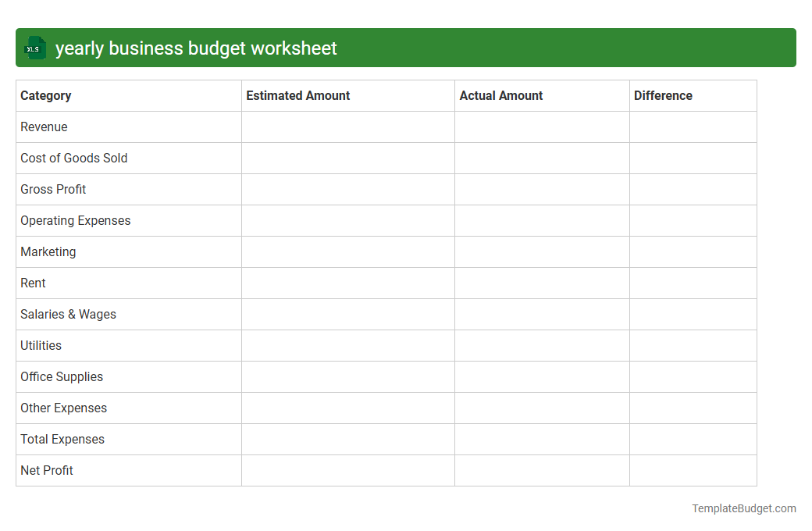Select the worksheet title header bar
This screenshot has height=531, width=812.
tap(406, 48)
